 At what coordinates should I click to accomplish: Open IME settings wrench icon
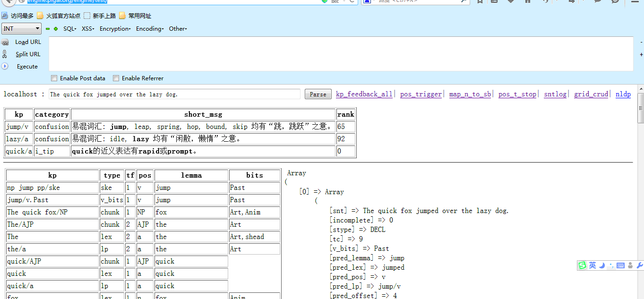click(x=640, y=265)
